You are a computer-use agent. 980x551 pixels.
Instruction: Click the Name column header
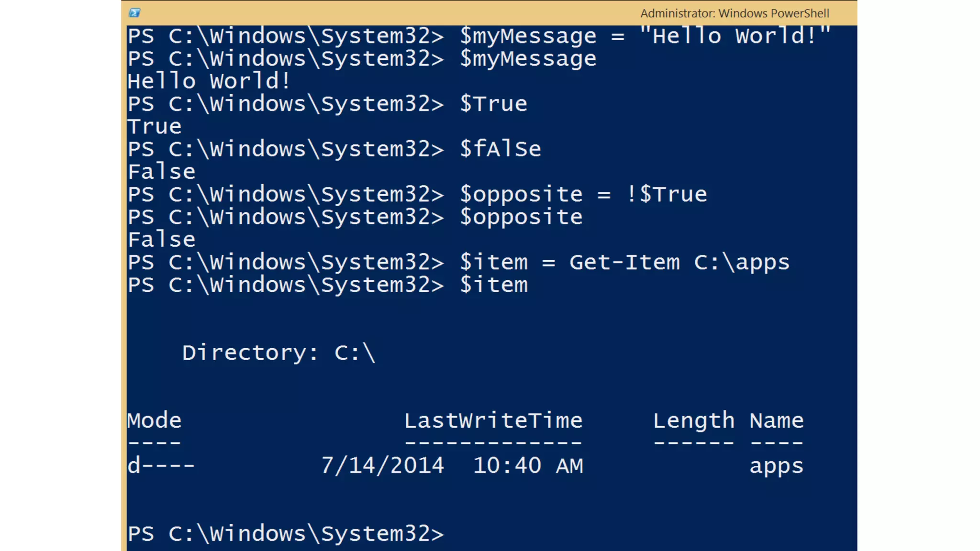(776, 421)
